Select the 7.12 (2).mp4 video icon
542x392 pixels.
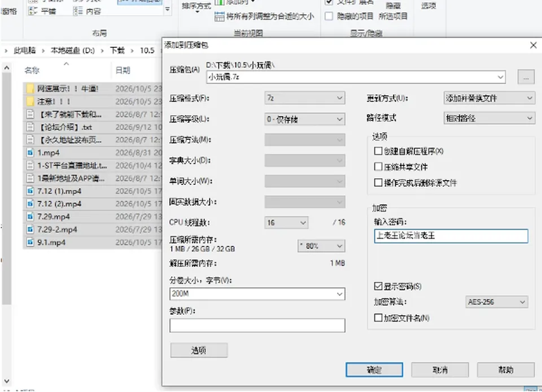pyautogui.click(x=30, y=204)
